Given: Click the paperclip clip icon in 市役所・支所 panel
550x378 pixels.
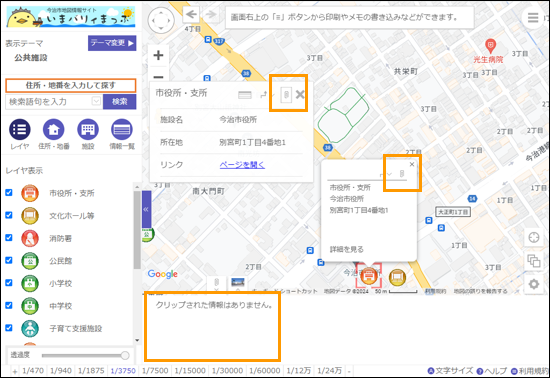Looking at the screenshot, I should pyautogui.click(x=286, y=94).
